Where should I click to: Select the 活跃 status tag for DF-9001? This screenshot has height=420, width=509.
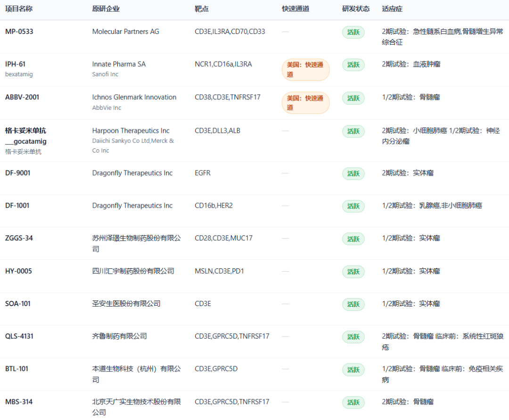coord(353,174)
